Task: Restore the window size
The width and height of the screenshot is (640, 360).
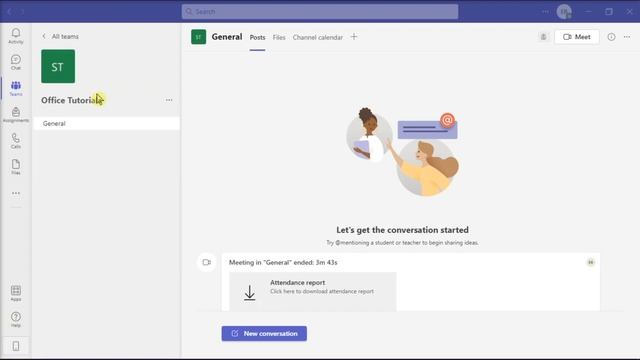Action: click(609, 12)
